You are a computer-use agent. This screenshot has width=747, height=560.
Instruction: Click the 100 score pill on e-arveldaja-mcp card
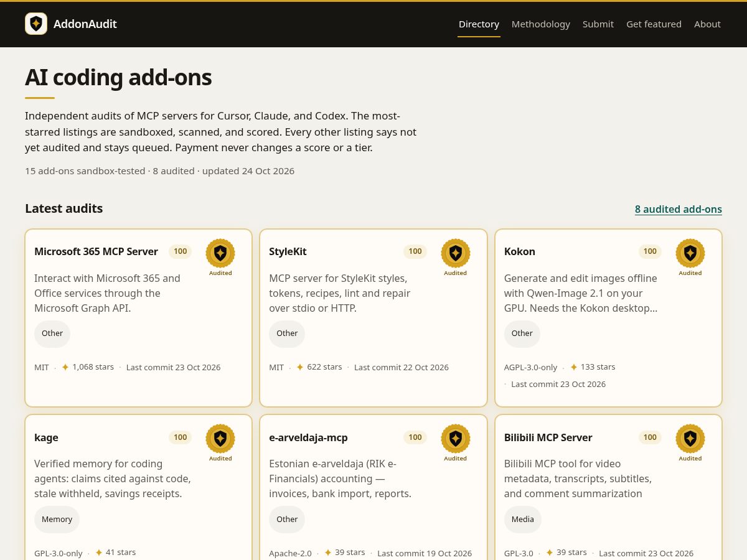pos(415,437)
